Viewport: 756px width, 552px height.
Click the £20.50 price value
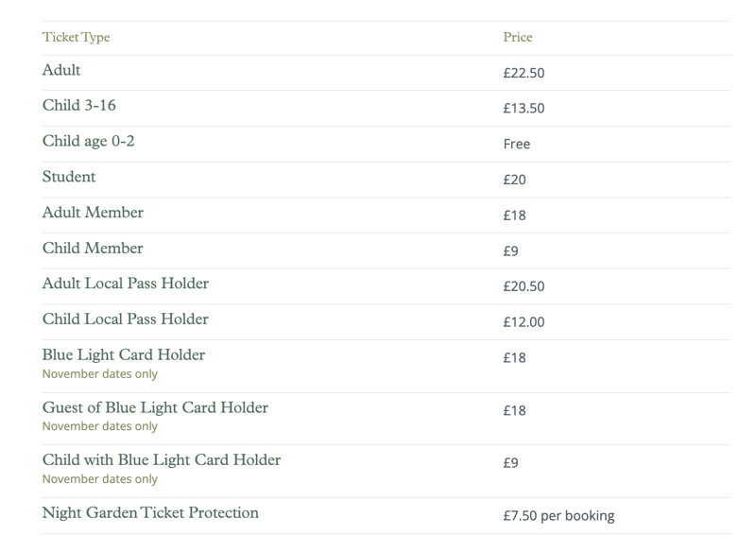click(x=524, y=286)
